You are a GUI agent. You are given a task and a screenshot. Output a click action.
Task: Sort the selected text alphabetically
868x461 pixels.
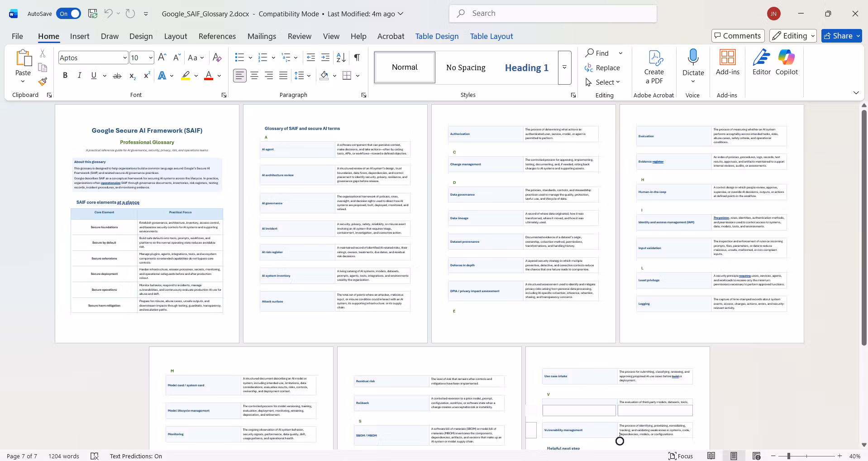(341, 58)
